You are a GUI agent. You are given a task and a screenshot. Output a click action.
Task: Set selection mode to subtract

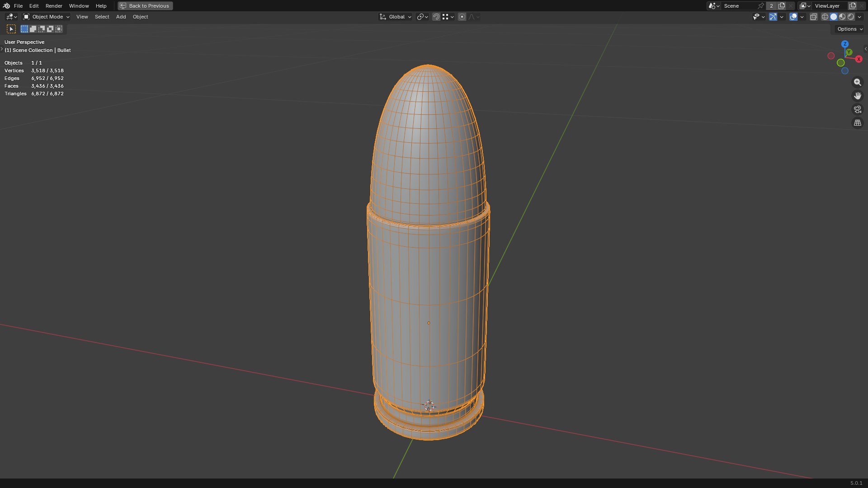[42, 29]
